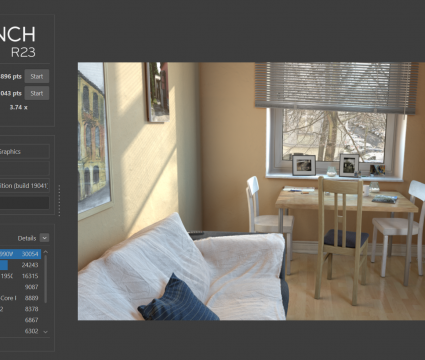Click Start beside the 896 pts score
Image resolution: width=425 pixels, height=360 pixels.
coord(37,76)
